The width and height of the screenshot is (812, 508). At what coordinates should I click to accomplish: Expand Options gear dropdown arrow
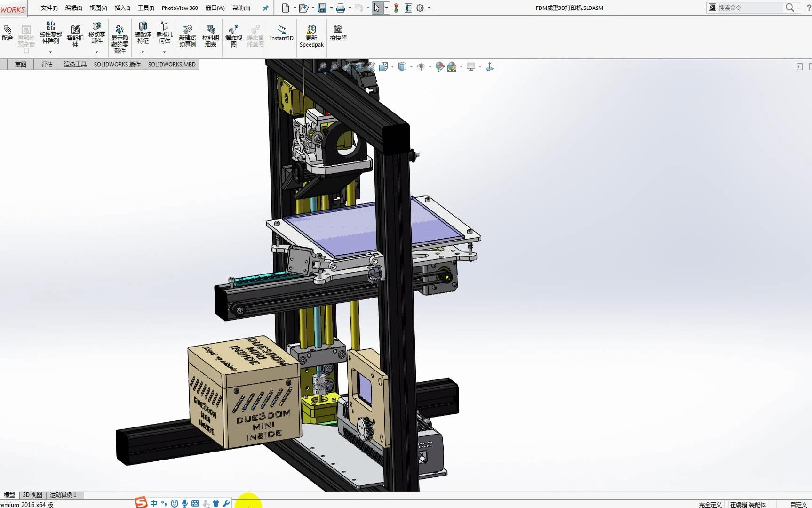pyautogui.click(x=429, y=8)
